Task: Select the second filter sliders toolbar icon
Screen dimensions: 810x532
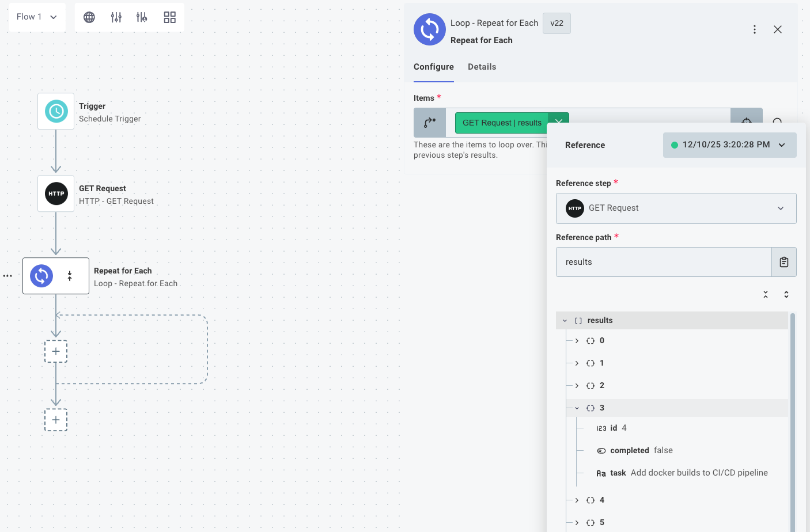Action: (x=142, y=17)
